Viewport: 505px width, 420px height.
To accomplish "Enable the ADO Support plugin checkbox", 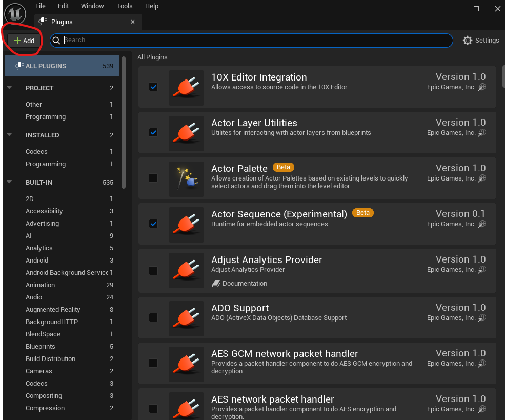I will [153, 317].
